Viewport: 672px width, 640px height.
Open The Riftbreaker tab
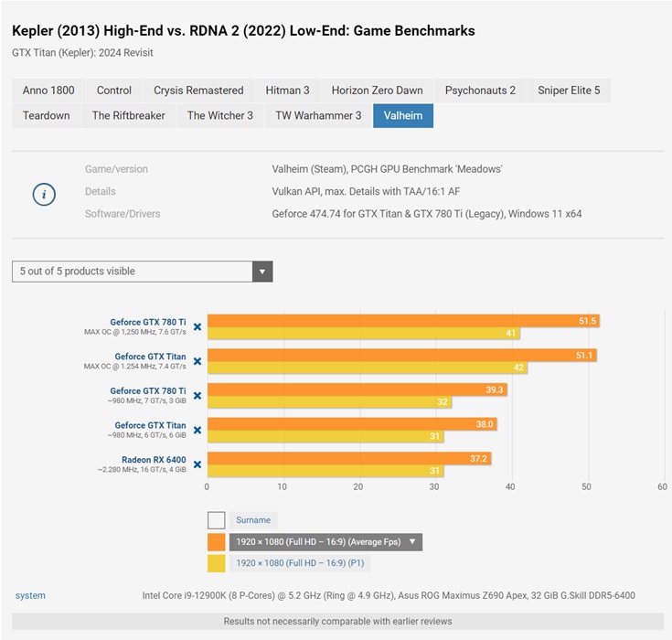pos(129,116)
